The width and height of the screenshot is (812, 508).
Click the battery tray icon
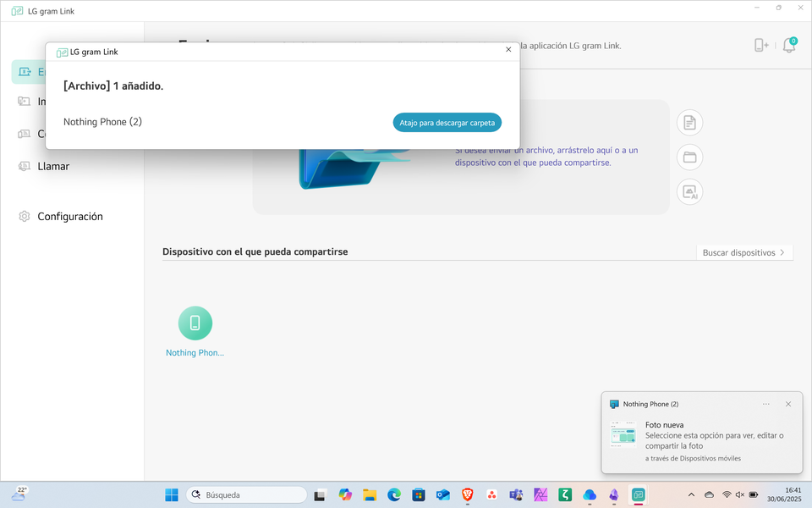click(754, 495)
